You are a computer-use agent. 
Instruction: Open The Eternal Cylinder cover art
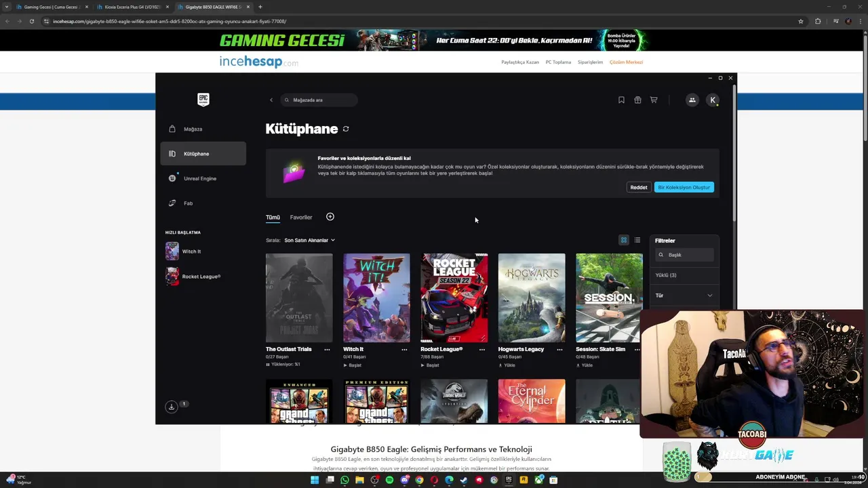532,401
